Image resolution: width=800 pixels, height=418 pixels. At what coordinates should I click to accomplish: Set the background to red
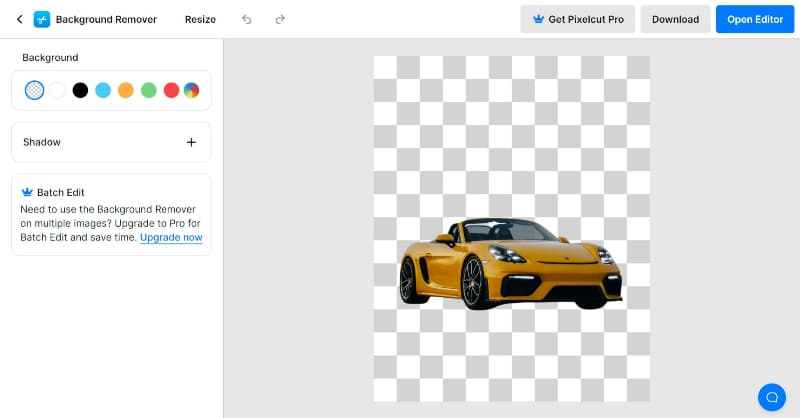coord(171,90)
